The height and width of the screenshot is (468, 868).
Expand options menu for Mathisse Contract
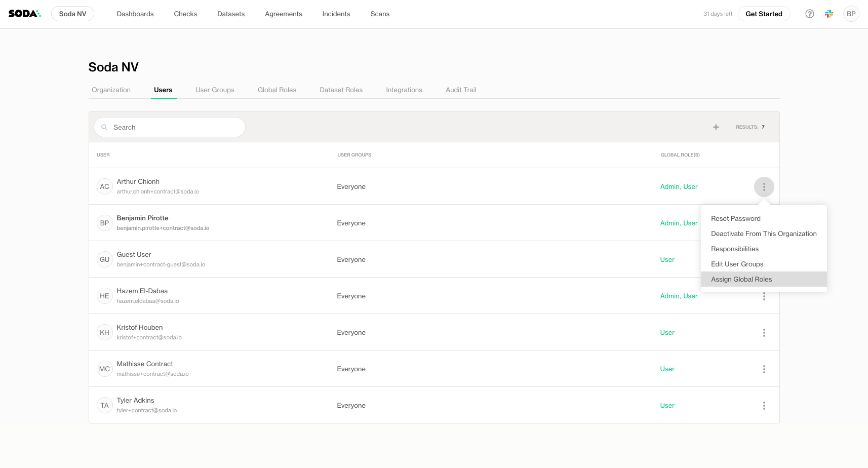click(764, 369)
